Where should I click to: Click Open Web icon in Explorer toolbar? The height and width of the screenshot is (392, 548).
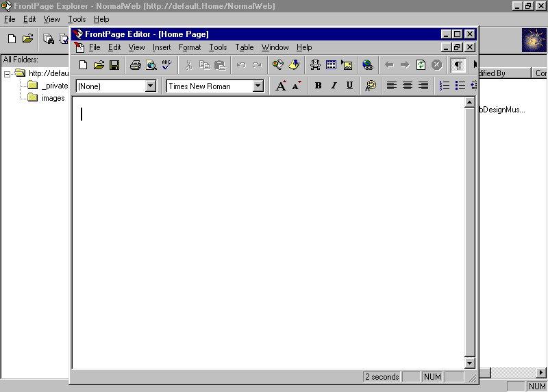coord(27,38)
